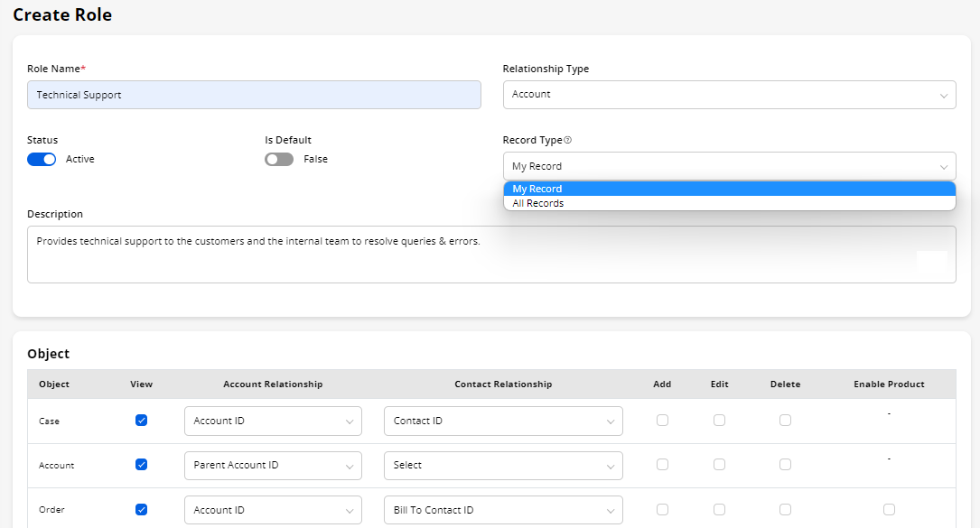Screen dimensions: 980x528
Task: Uncheck the View checkbox for Account
Action: click(x=141, y=465)
